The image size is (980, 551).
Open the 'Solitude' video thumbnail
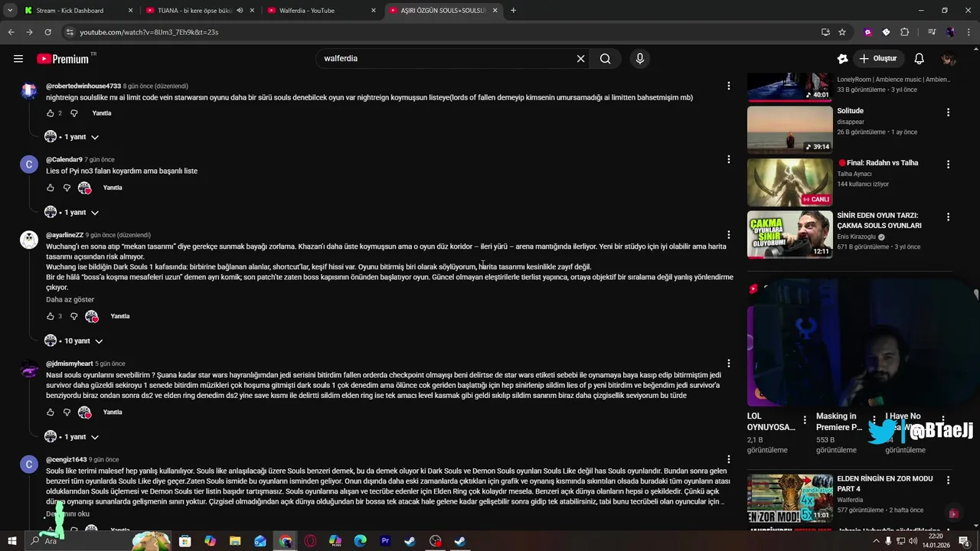789,129
